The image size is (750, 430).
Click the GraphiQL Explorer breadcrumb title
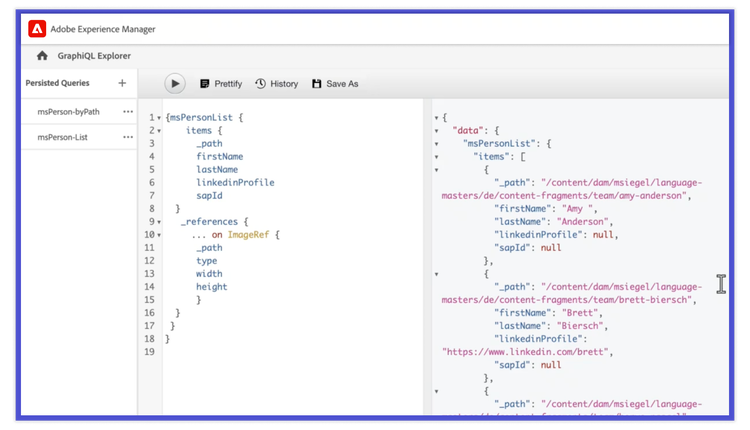(95, 56)
